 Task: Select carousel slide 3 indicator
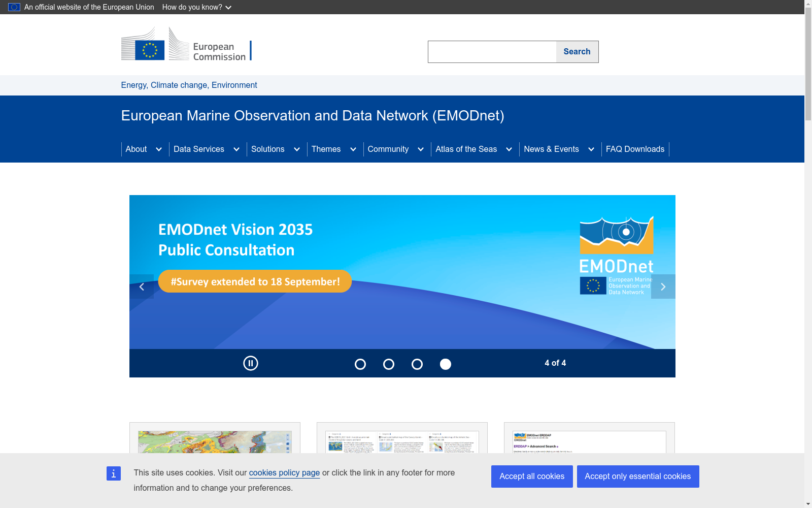[x=417, y=364]
